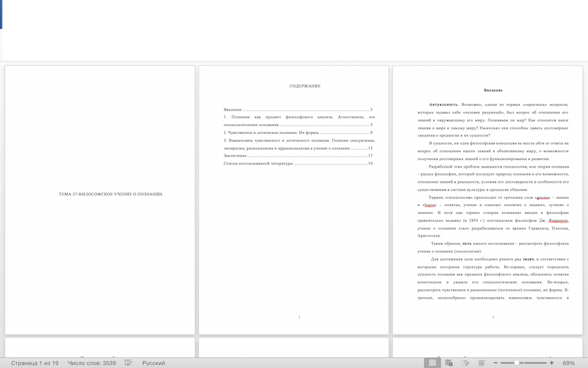
Task: Follow the 'Заключение' contents entry
Action: [298, 155]
